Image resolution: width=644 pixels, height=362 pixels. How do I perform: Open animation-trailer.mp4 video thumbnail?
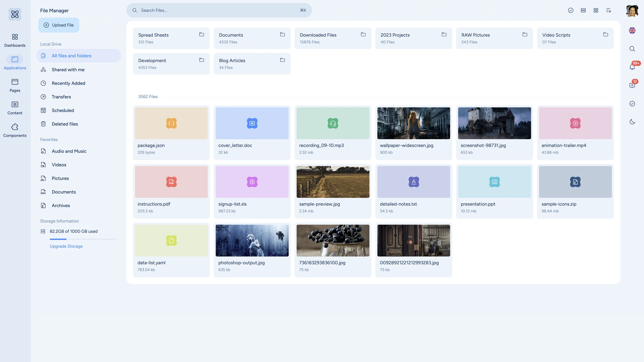[575, 123]
